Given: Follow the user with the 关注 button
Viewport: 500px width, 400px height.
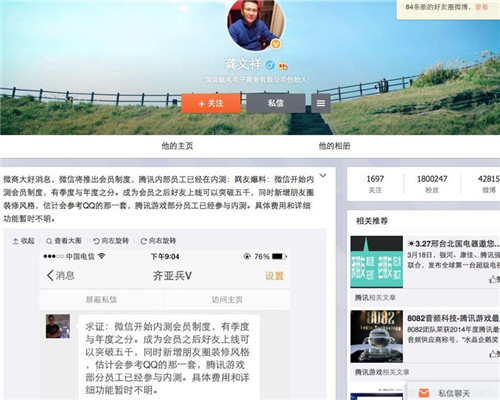Looking at the screenshot, I should 211,103.
